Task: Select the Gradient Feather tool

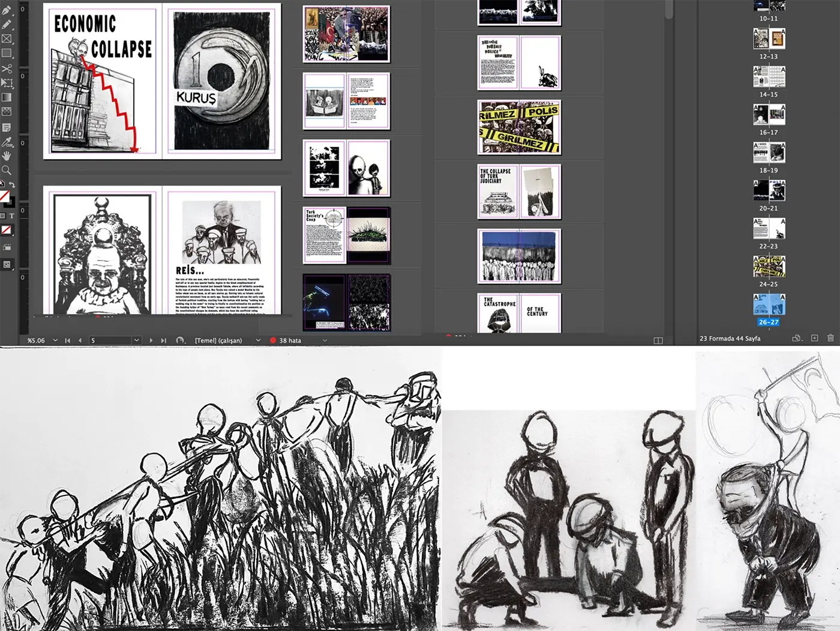Action: 7,112
